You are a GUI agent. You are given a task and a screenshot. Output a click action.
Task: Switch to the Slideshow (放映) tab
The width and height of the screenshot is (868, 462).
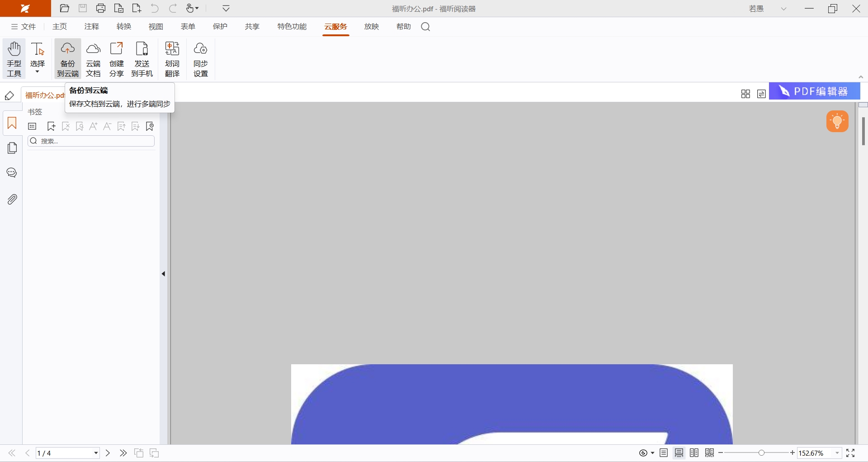pos(372,27)
